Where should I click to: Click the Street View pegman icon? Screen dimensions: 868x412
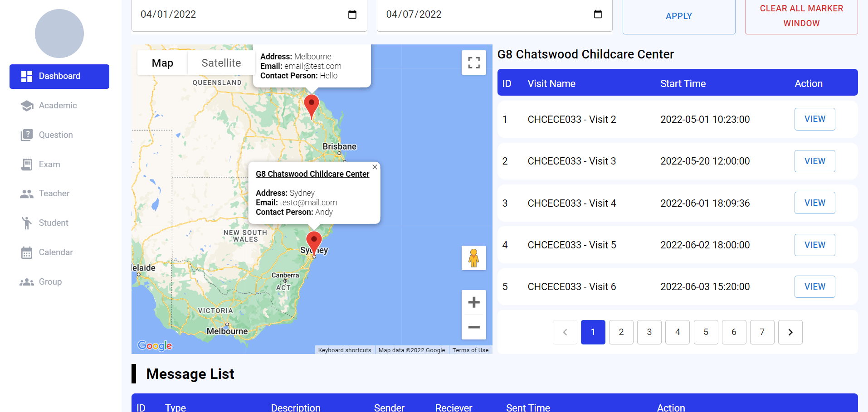pyautogui.click(x=473, y=258)
